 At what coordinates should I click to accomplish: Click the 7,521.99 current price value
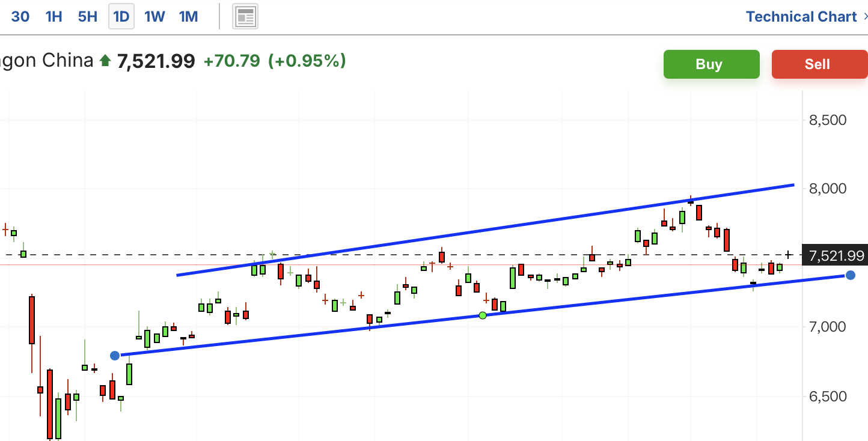tap(156, 61)
